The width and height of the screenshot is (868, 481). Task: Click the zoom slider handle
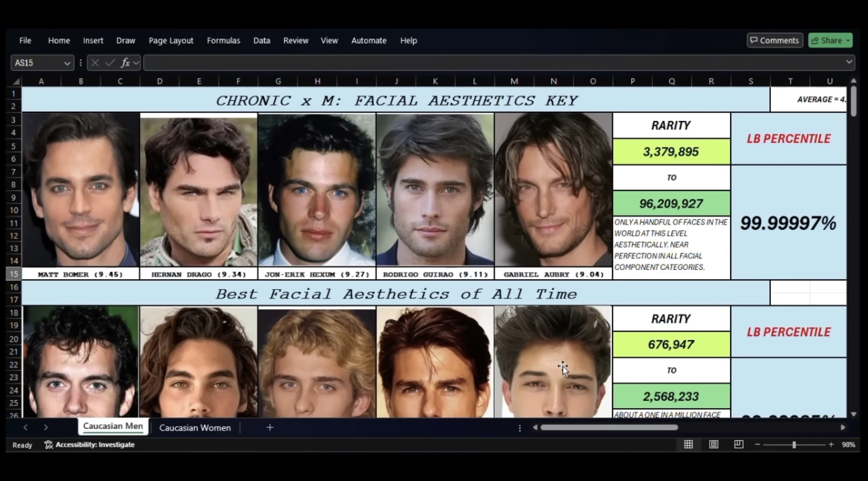tap(794, 445)
